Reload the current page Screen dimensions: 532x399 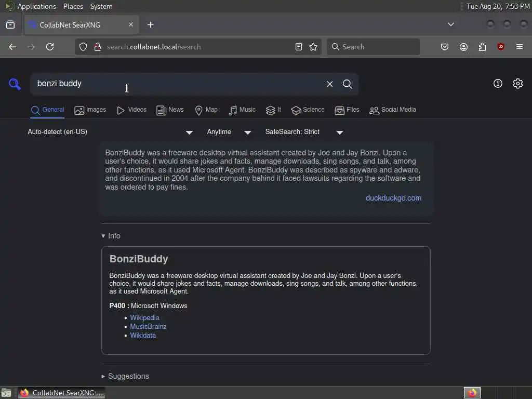(x=50, y=47)
